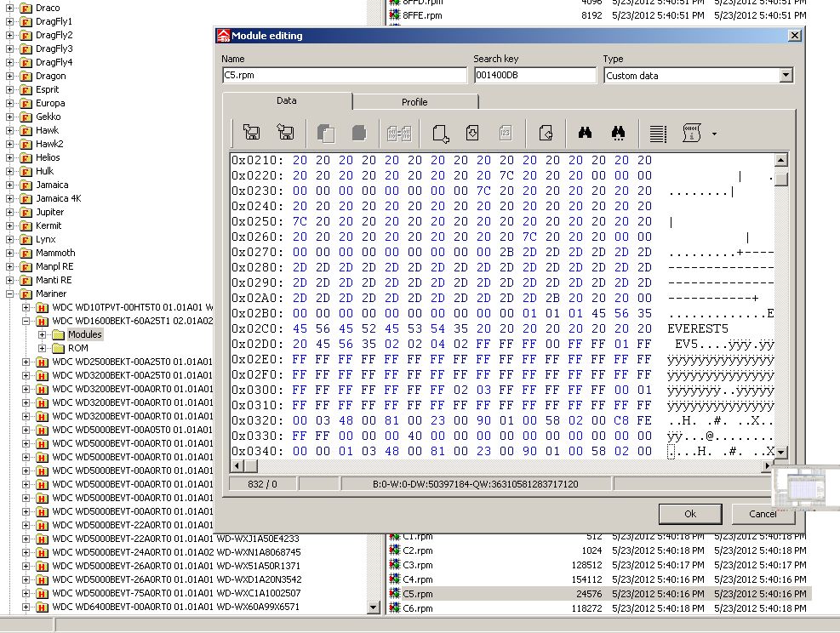Image resolution: width=840 pixels, height=633 pixels.
Task: Collapse the Mariner family tree node
Action: point(9,294)
